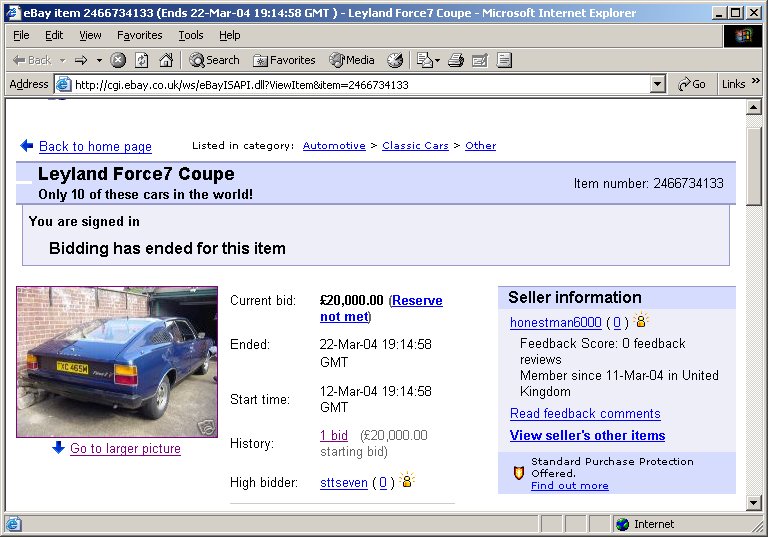Click the Windows logo throbber icon

(743, 36)
